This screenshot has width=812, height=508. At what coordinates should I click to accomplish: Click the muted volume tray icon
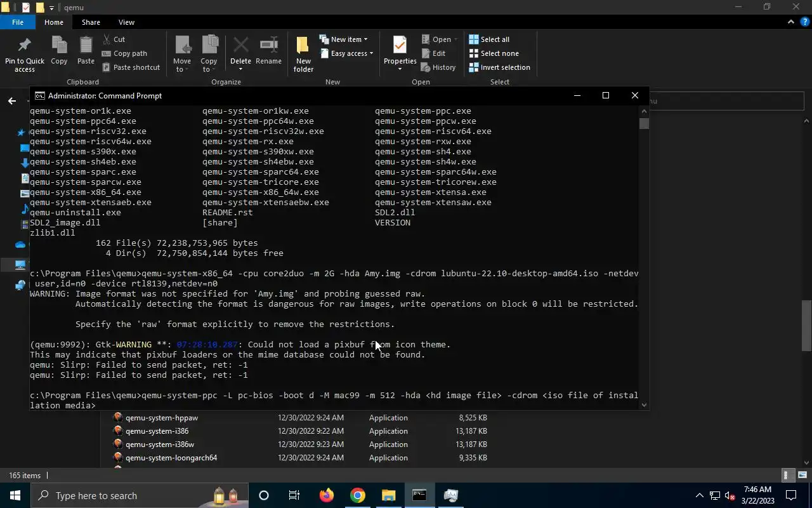730,495
